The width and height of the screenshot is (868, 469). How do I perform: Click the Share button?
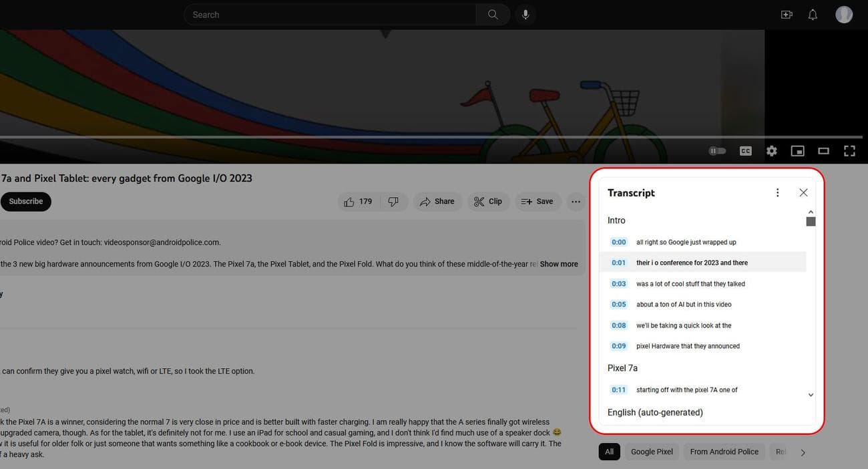(437, 201)
